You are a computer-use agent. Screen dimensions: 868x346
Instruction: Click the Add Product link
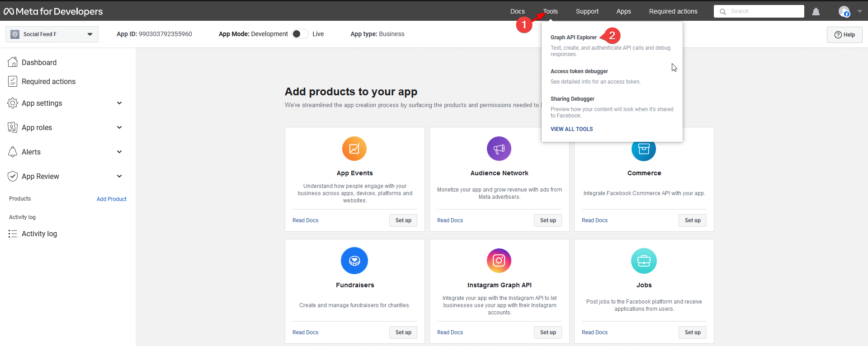pyautogui.click(x=112, y=199)
